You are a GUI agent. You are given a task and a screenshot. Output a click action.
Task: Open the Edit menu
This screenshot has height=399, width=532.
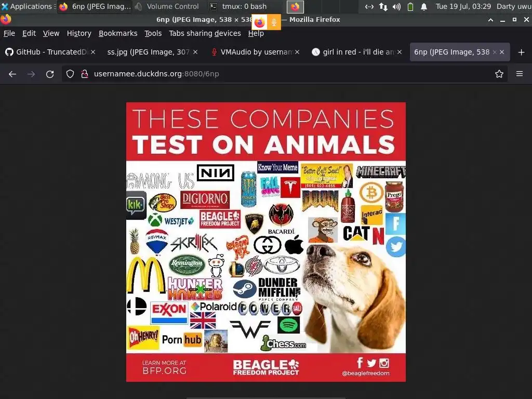[x=29, y=33]
